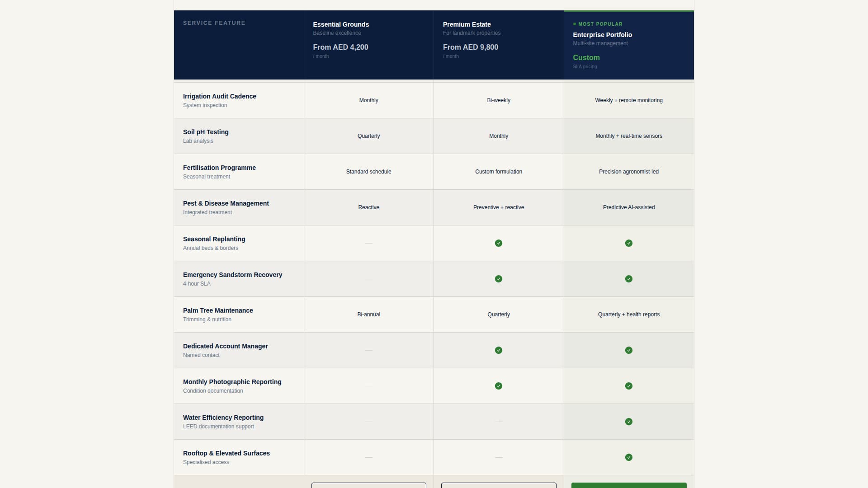Click the Reactive pest management cell

click(x=369, y=207)
